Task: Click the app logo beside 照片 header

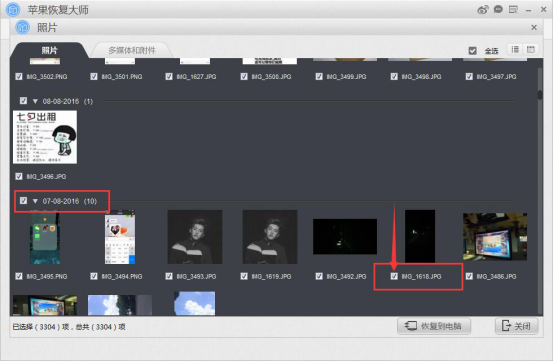Action: point(23,27)
